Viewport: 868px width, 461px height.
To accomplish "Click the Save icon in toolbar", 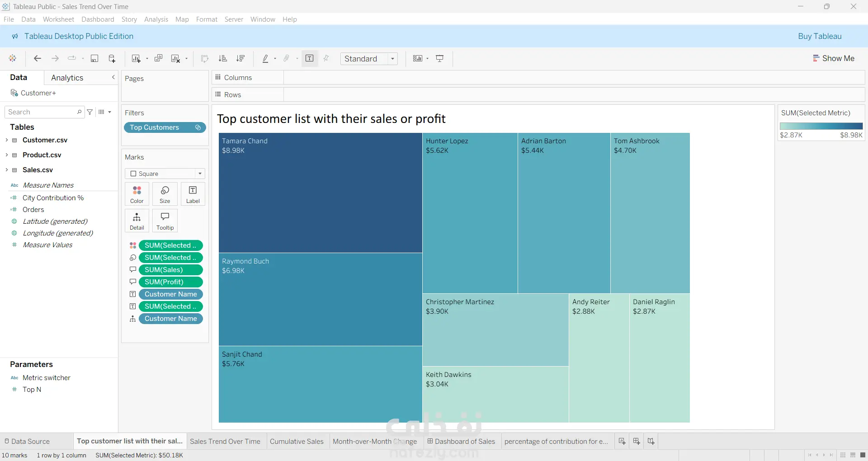I will [94, 58].
